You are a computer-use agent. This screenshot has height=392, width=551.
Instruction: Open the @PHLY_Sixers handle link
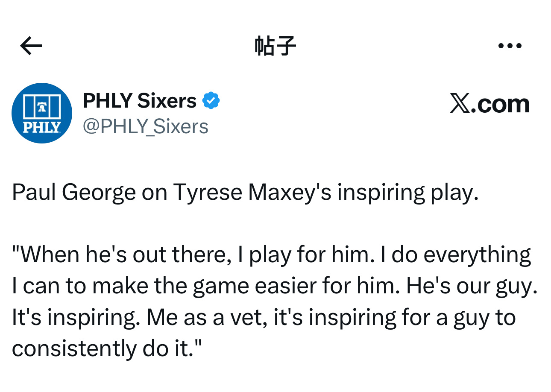tap(145, 126)
